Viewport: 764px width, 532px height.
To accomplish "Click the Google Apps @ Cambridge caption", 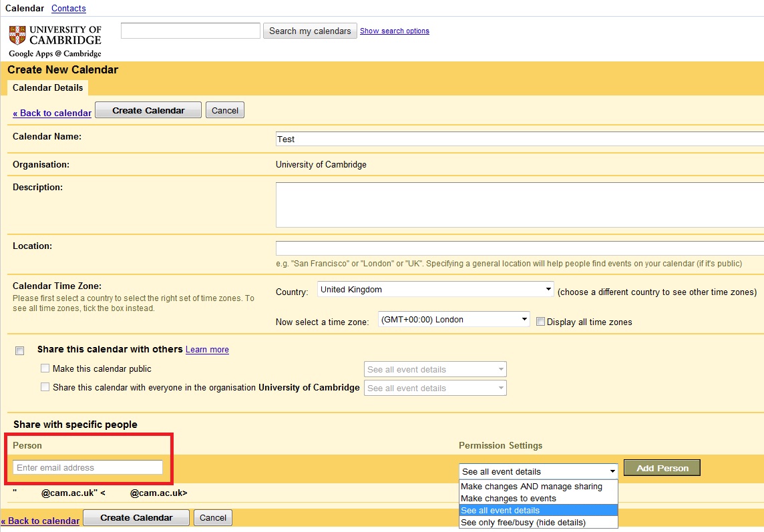I will pos(55,53).
